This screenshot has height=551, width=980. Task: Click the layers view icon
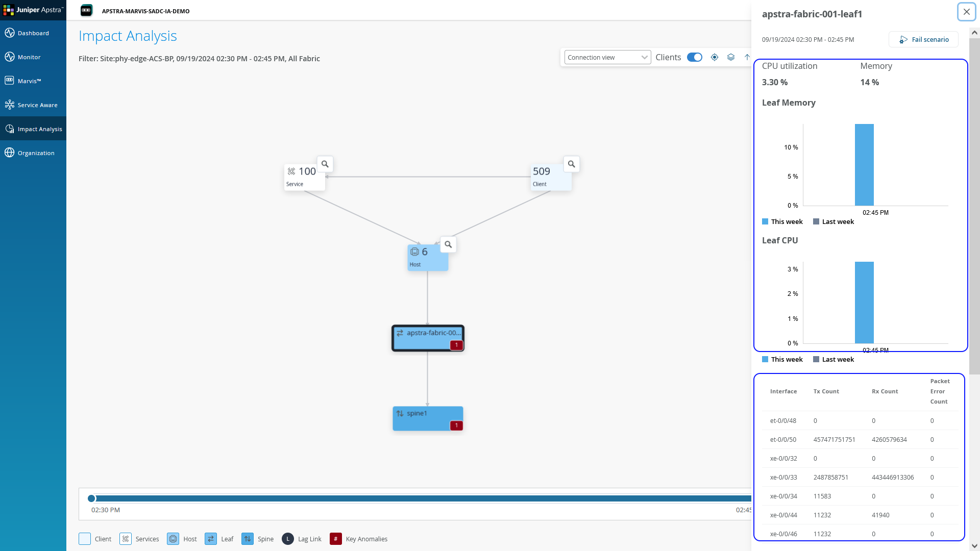click(x=731, y=57)
